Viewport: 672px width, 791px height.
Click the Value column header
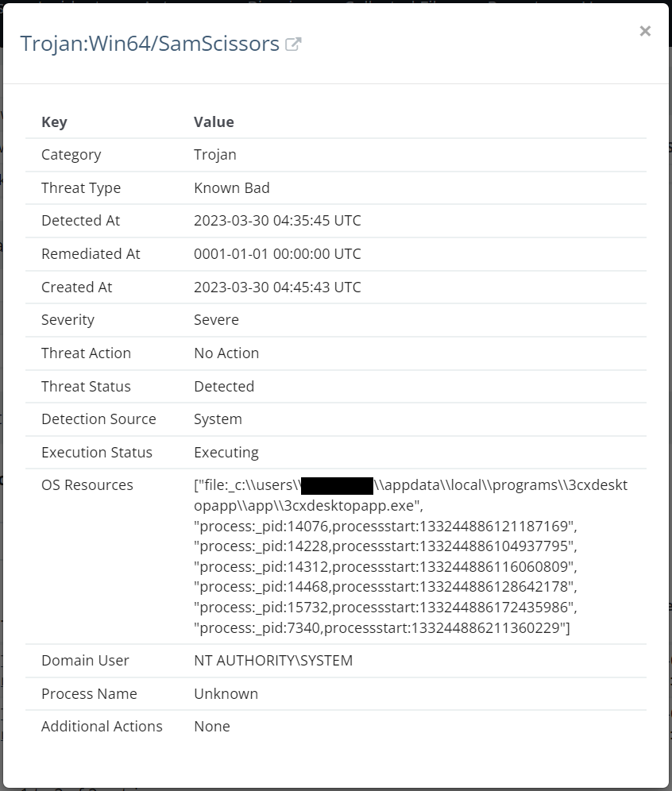tap(213, 122)
